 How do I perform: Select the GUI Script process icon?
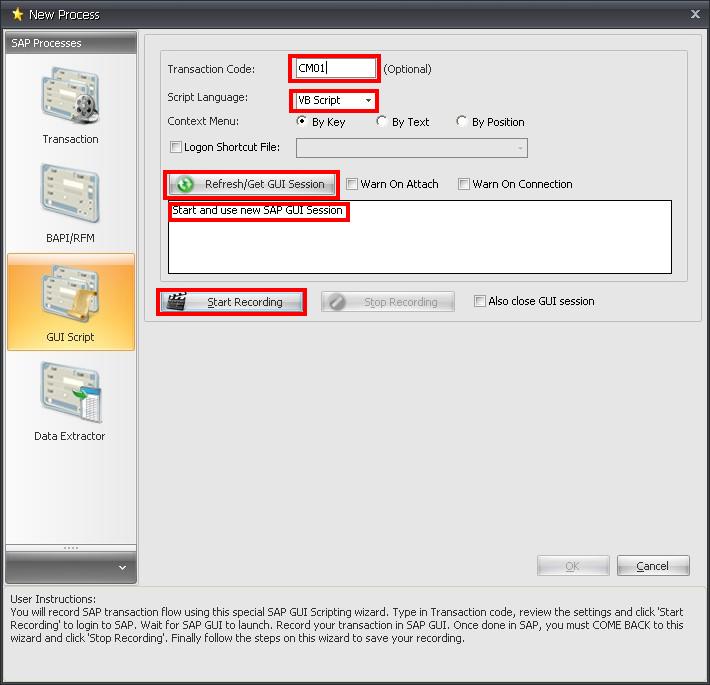pos(70,296)
